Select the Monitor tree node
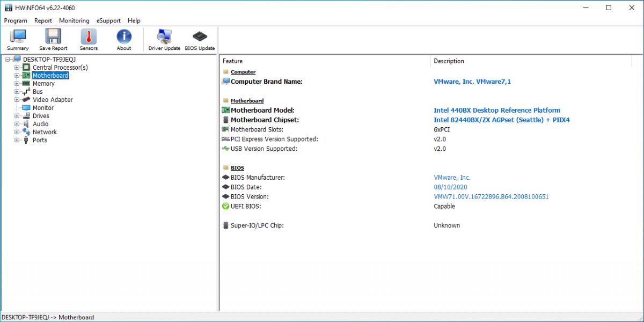Image resolution: width=644 pixels, height=322 pixels. (43, 108)
